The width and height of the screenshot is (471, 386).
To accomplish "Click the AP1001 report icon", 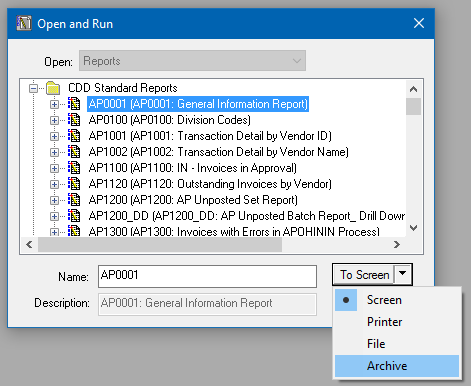I will [x=74, y=136].
